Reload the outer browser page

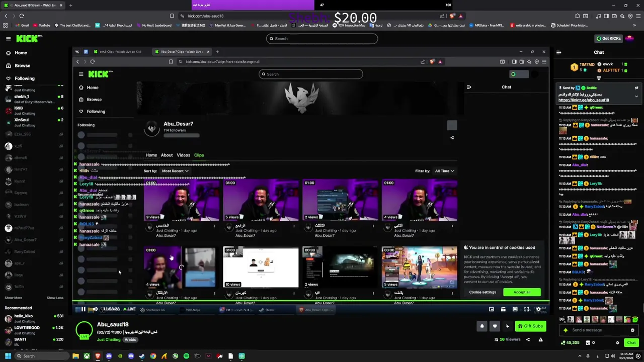(x=22, y=16)
